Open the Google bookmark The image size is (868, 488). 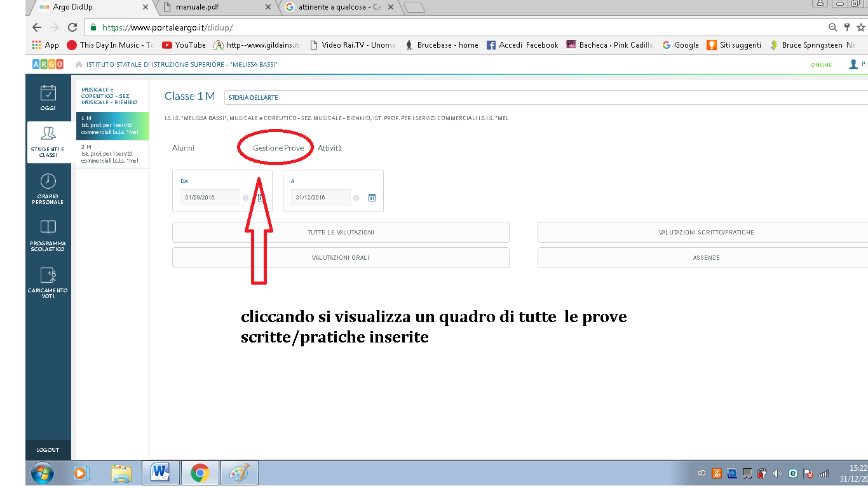[x=680, y=45]
